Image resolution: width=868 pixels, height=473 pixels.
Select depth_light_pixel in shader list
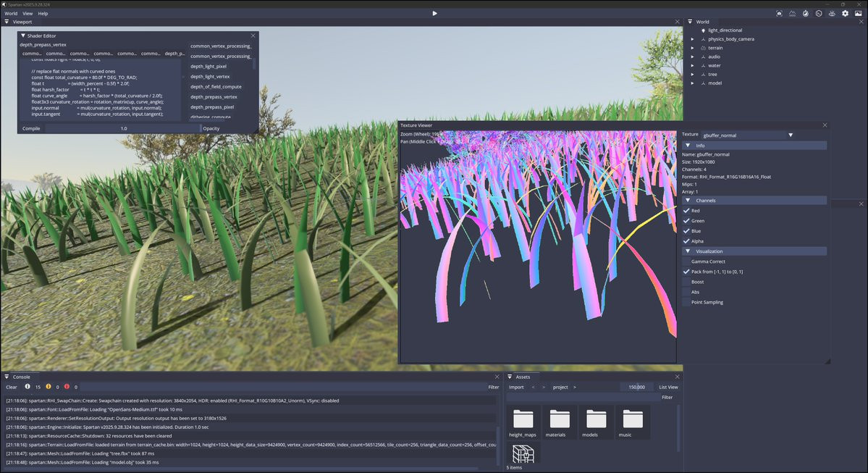(x=208, y=66)
